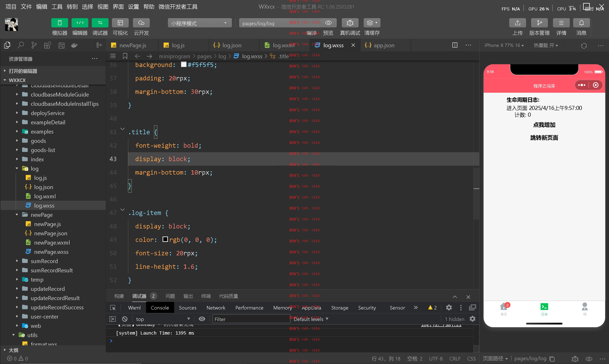Open the newPage.wxml file
Viewport: 609px width, 364px height.
pyautogui.click(x=52, y=243)
